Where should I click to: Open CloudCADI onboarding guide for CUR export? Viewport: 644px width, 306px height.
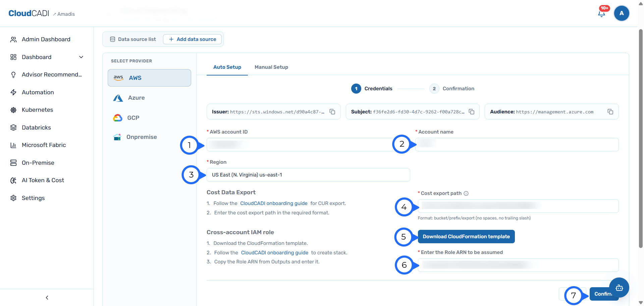274,203
